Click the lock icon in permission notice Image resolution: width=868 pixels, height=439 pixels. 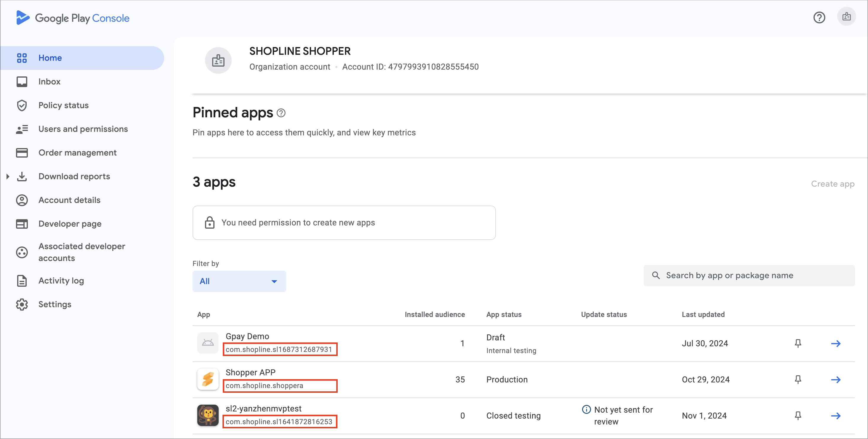pos(209,222)
